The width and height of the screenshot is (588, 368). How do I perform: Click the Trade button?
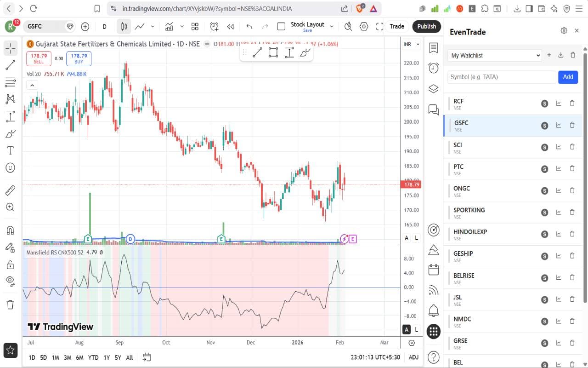click(397, 27)
